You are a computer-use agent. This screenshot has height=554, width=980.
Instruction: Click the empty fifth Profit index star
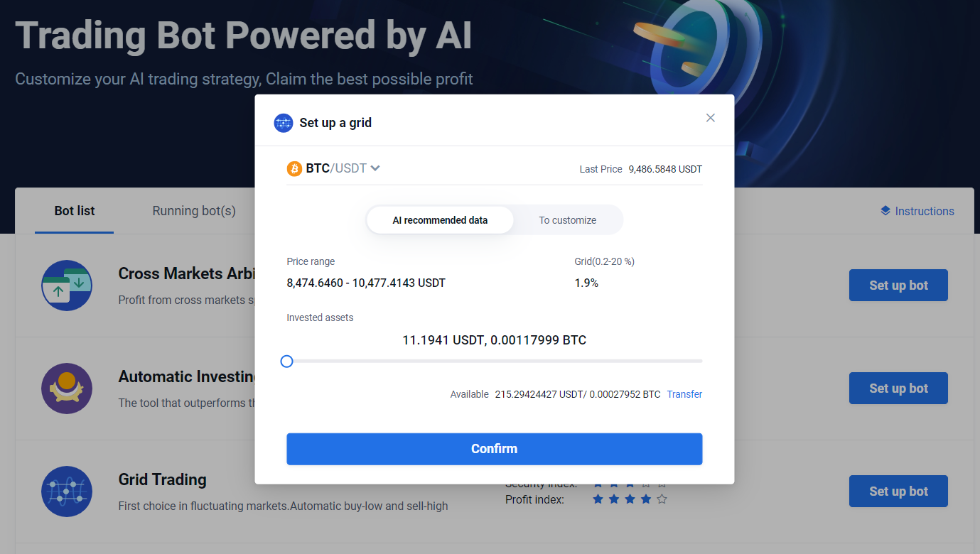[662, 499]
